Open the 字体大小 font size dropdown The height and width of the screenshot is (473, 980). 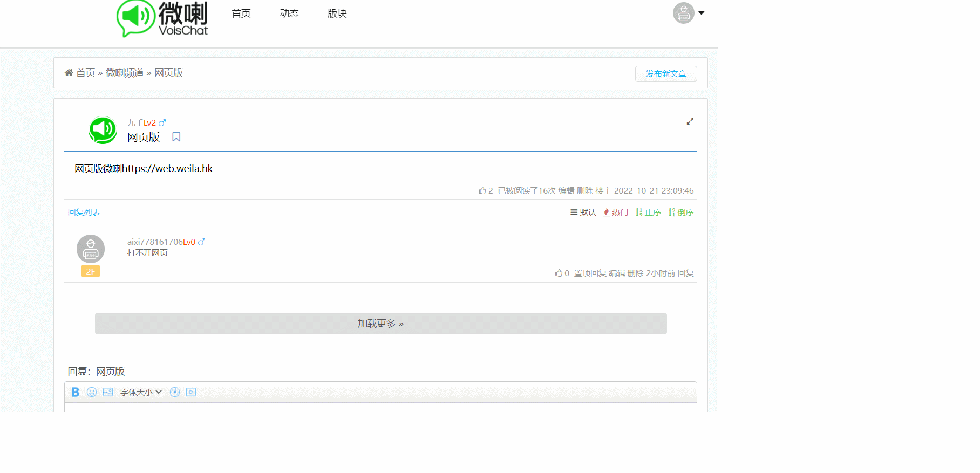(x=141, y=392)
